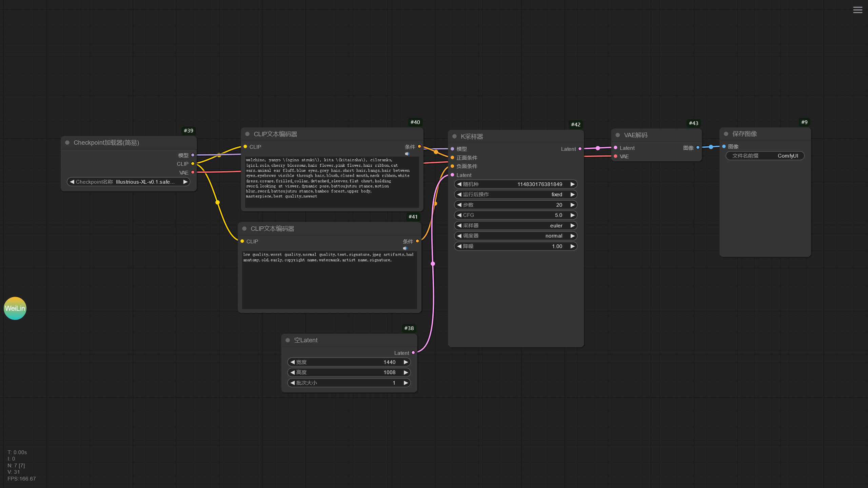The height and width of the screenshot is (488, 868).
Task: Click the Empty Latent node's Latent output dot
Action: coord(413,353)
